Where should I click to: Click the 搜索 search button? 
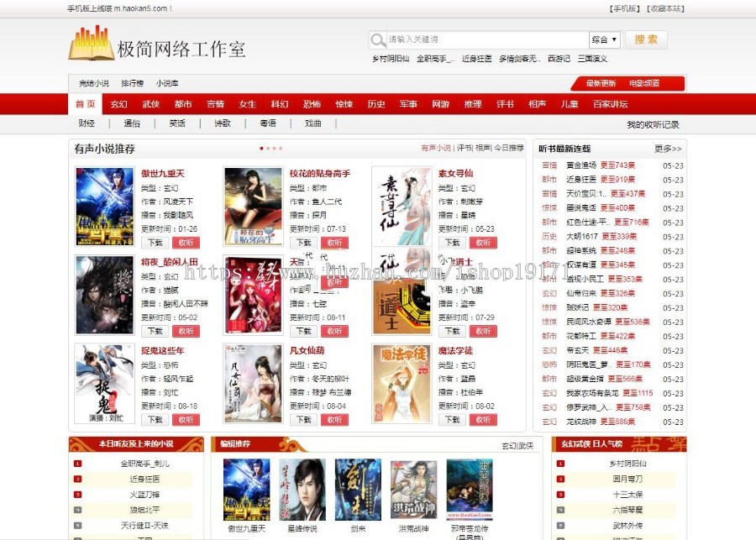click(x=645, y=39)
